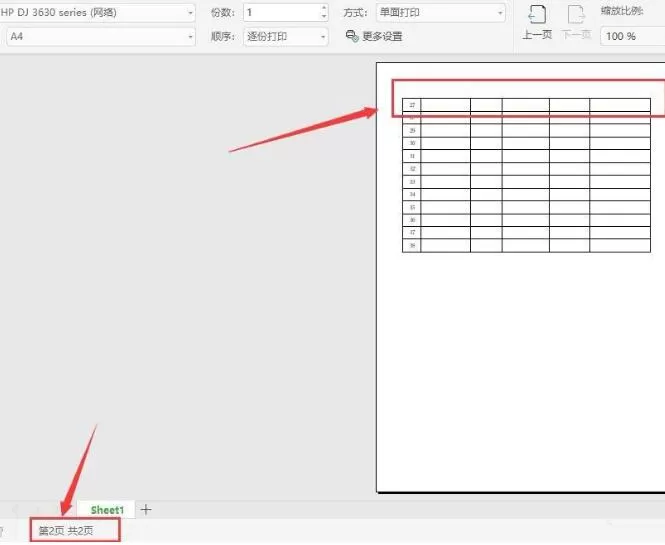The height and width of the screenshot is (545, 665).
Task: Open the 逐份打印 order dropdown
Action: tap(286, 36)
